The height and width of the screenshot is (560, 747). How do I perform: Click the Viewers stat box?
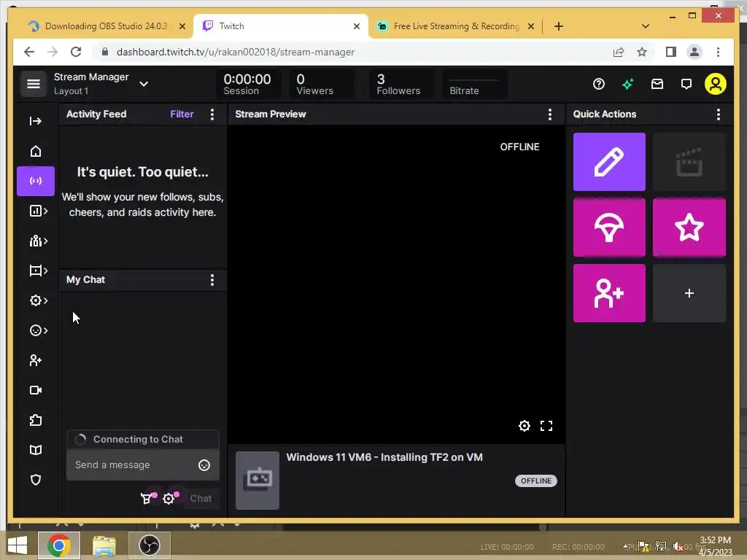click(x=321, y=85)
